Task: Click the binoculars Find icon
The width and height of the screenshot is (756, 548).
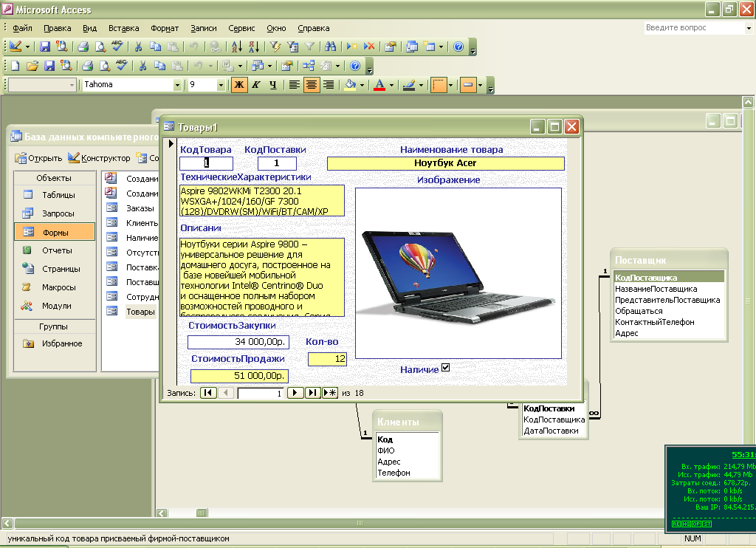Action: (x=330, y=47)
